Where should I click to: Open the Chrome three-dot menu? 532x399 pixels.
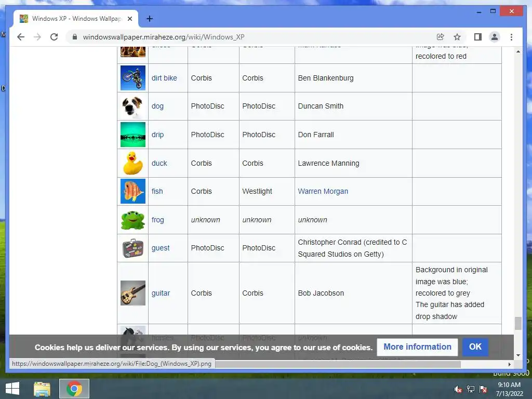pos(511,37)
